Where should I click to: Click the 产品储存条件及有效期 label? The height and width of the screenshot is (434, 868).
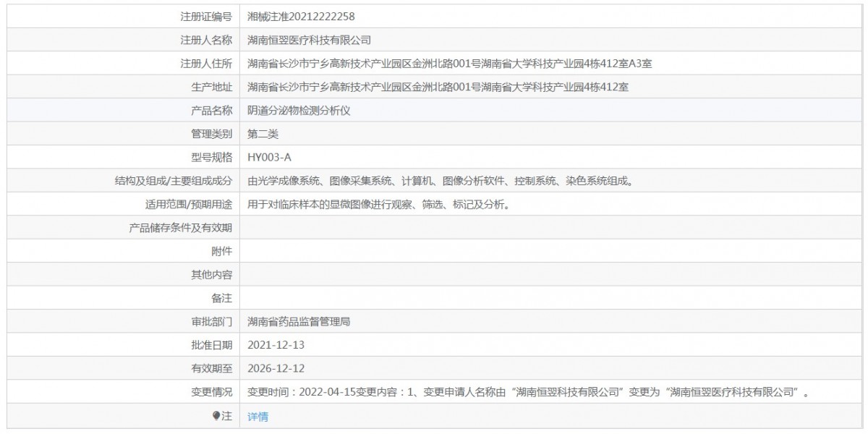[180, 228]
